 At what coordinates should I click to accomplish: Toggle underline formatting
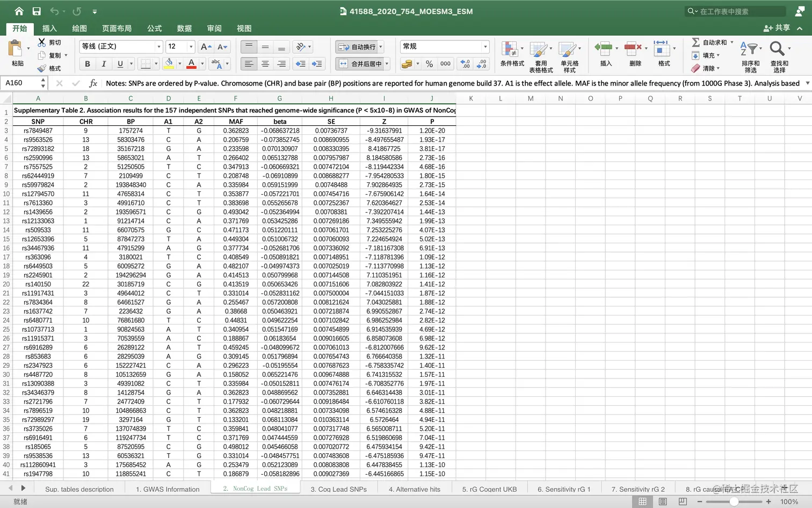120,64
